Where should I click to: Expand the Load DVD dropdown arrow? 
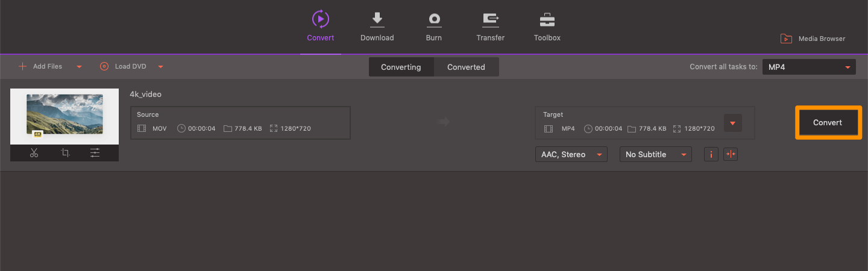pyautogui.click(x=160, y=67)
